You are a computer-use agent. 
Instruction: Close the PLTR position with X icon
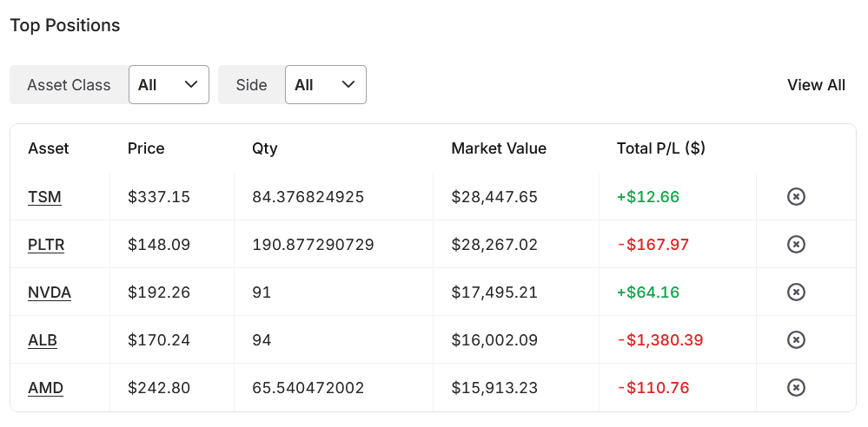pos(795,245)
